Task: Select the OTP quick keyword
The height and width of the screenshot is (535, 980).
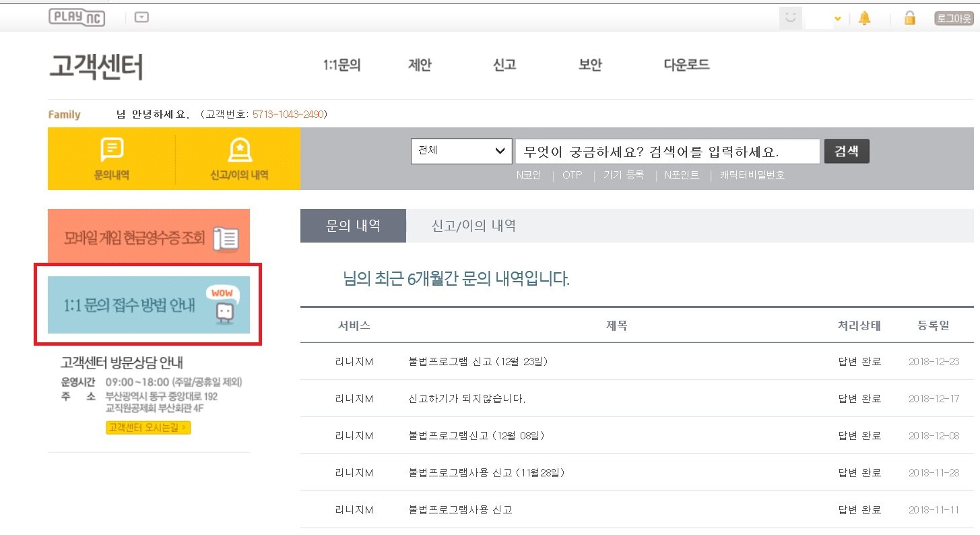Action: [x=572, y=175]
